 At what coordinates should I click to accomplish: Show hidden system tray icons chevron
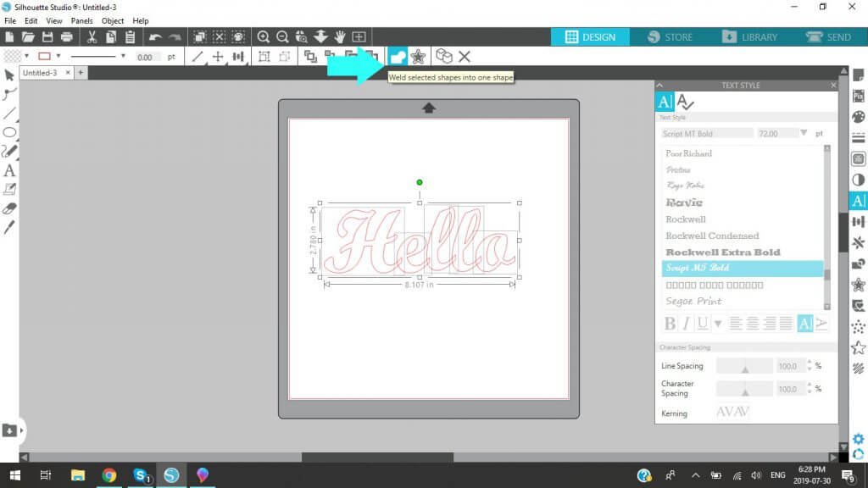[x=695, y=475]
